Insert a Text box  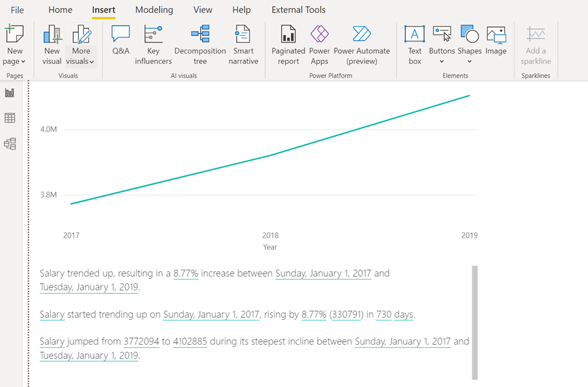pyautogui.click(x=414, y=42)
